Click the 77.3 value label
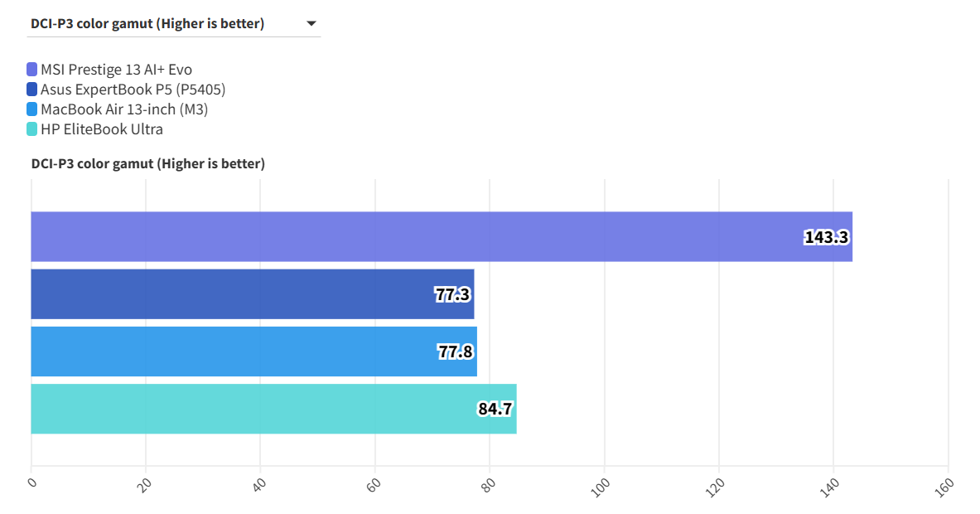Screen dimensions: 980x514 [x=453, y=294]
